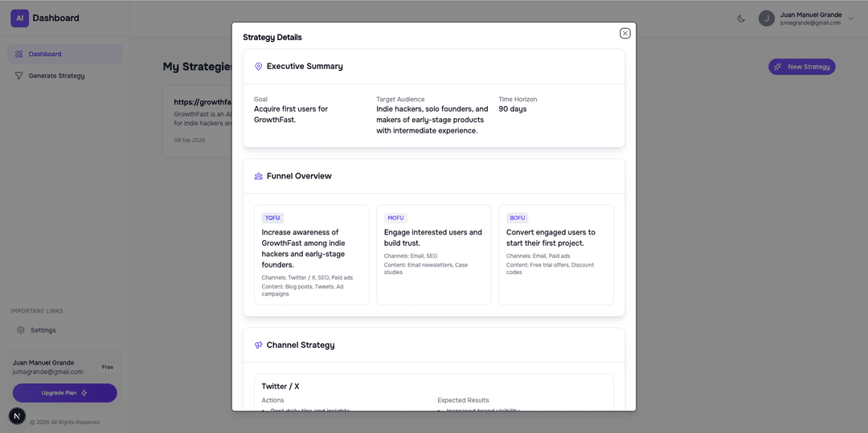Close the Strategy Details dialog
868x433 pixels.
[x=624, y=33]
